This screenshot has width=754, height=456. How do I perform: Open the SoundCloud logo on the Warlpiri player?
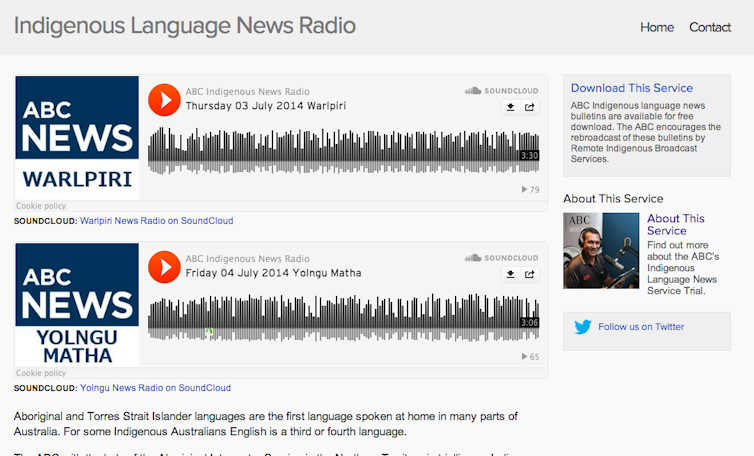pos(502,90)
